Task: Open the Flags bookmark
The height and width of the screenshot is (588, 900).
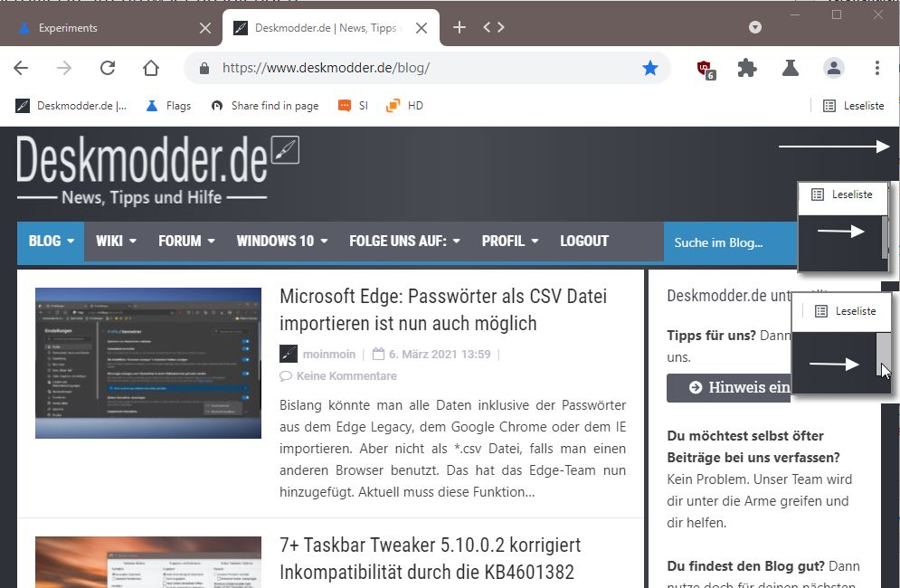Action: tap(168, 106)
